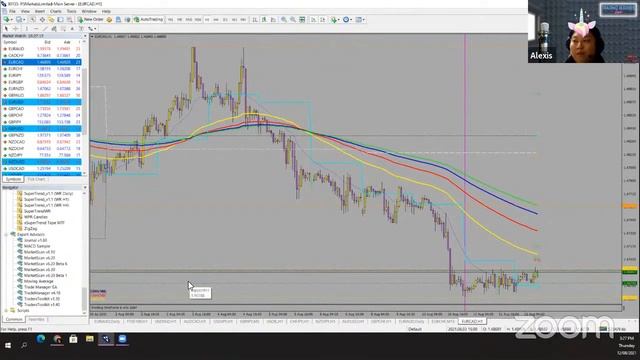Select Trade Manager EA in Navigator
Screen dimensions: 640x360
coord(40,287)
